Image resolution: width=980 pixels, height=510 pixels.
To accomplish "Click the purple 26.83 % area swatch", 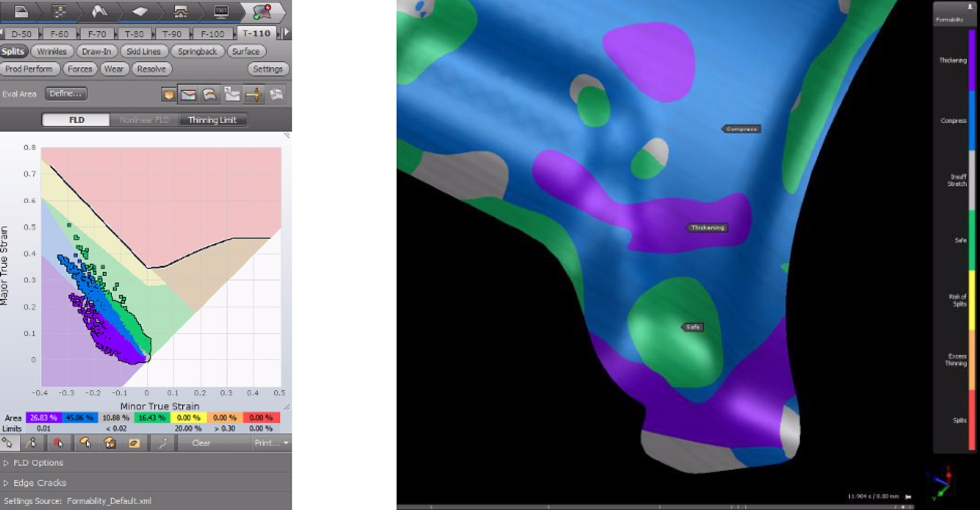I will click(x=44, y=418).
